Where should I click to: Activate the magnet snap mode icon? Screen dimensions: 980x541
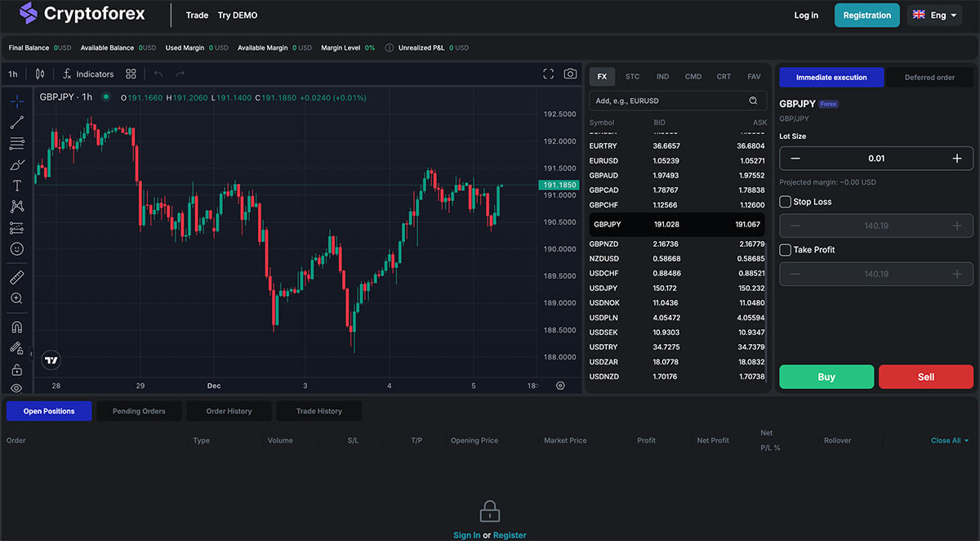coord(16,327)
